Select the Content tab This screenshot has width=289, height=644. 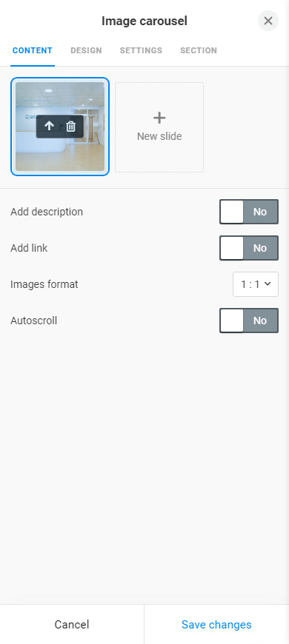click(x=33, y=50)
